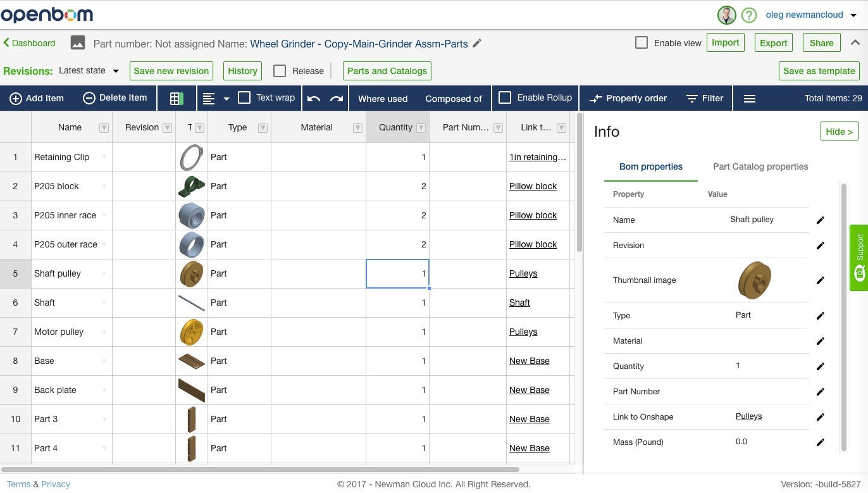Viewport: 868px width, 493px height.
Task: Edit the Quantity property pencil icon
Action: 821,366
